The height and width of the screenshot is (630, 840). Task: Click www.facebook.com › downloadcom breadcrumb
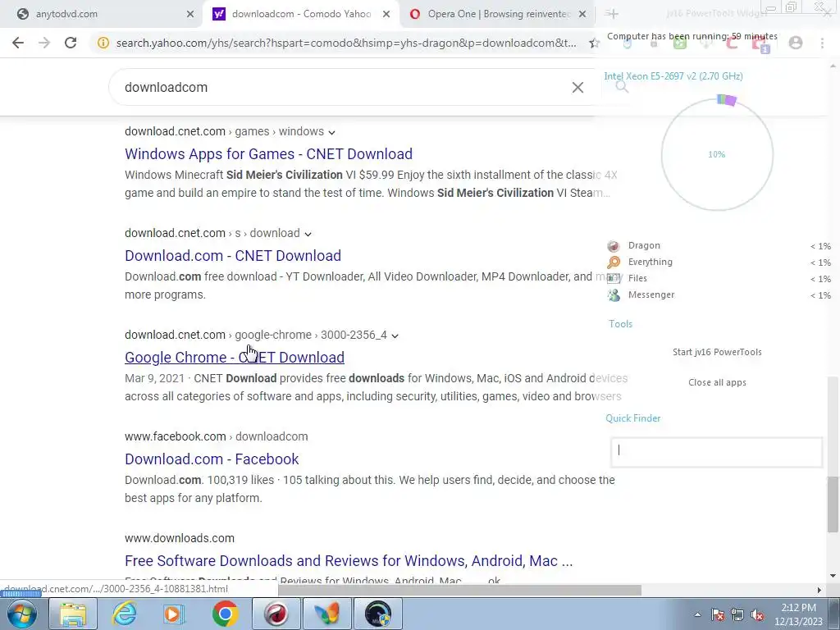coord(217,436)
